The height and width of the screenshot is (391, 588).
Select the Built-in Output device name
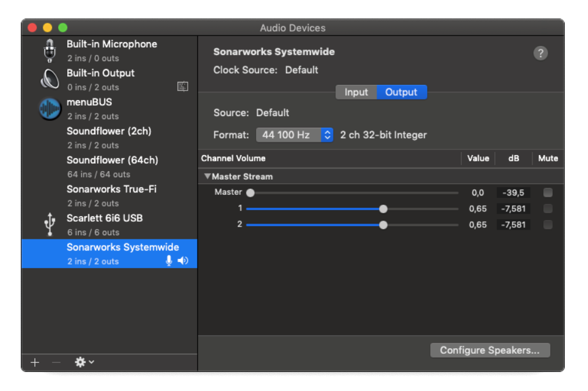tap(100, 73)
